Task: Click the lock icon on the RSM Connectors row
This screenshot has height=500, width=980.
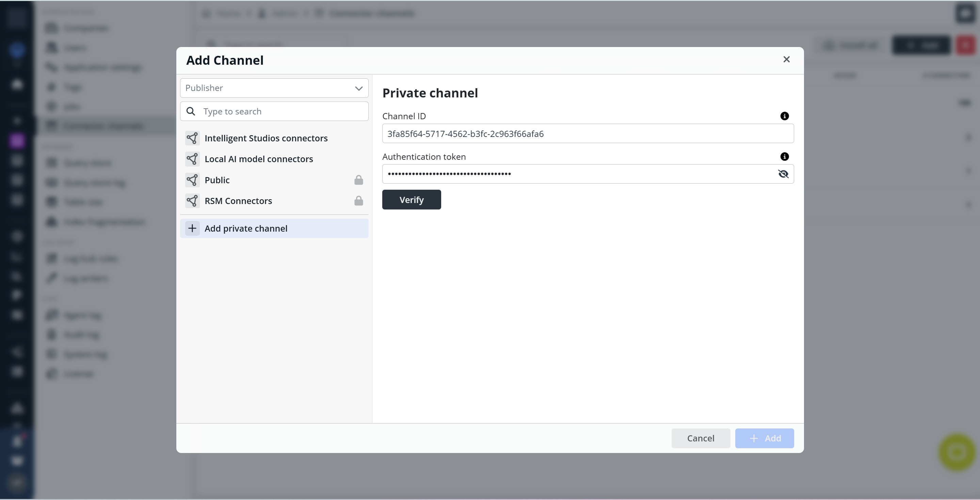Action: (x=358, y=201)
